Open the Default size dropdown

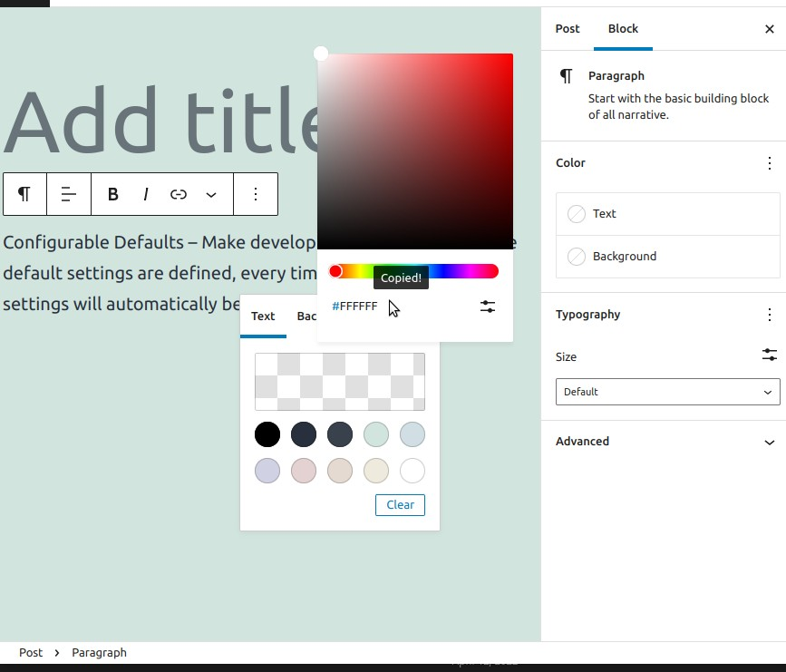667,392
